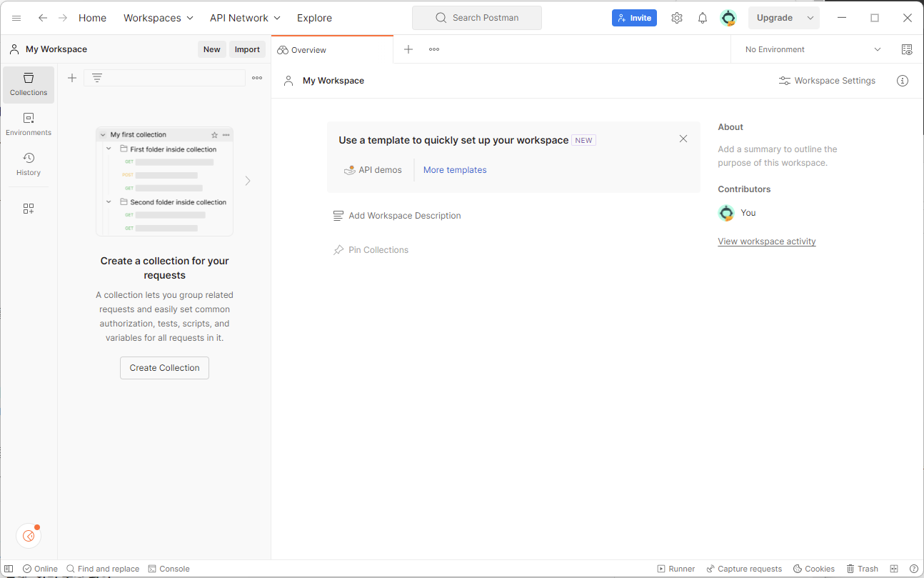Image resolution: width=924 pixels, height=578 pixels.
Task: Expand the Workspaces dropdown
Action: 159,18
